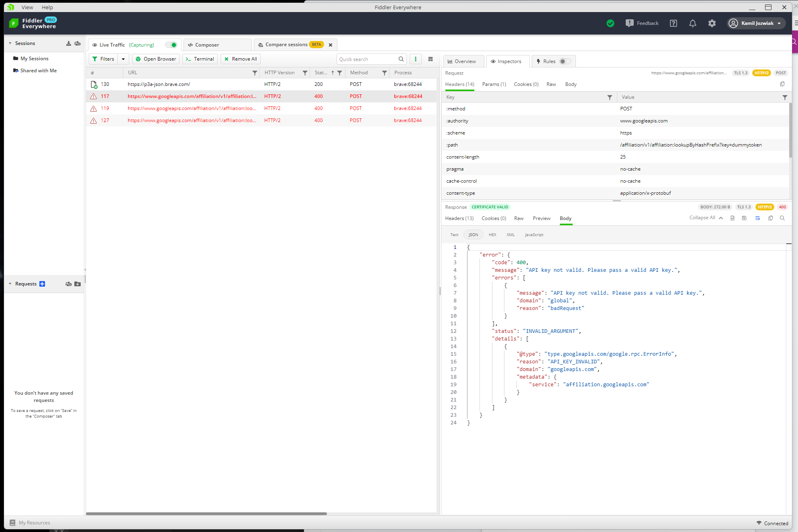Close the Compare sessions tab
Image resolution: width=798 pixels, height=532 pixels.
(331, 45)
